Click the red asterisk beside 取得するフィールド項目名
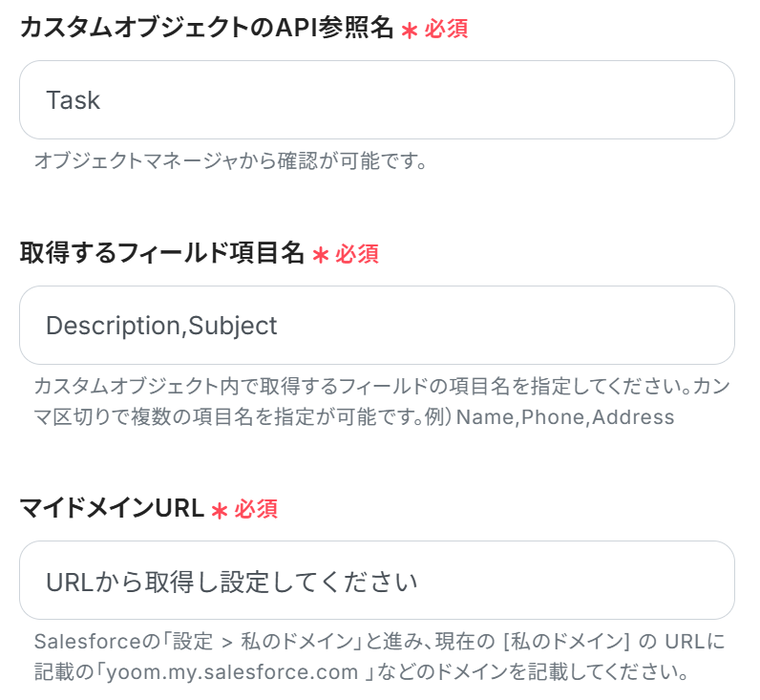This screenshot has width=760, height=700. pyautogui.click(x=320, y=255)
